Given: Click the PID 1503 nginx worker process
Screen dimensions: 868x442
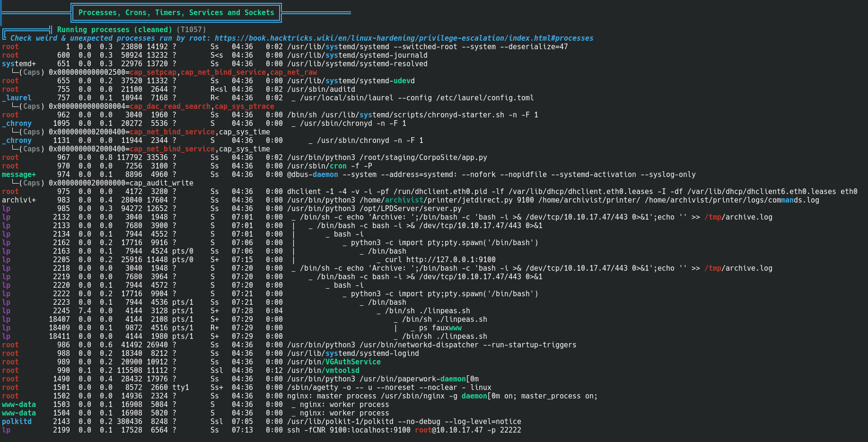Looking at the screenshot, I should click(x=344, y=405).
